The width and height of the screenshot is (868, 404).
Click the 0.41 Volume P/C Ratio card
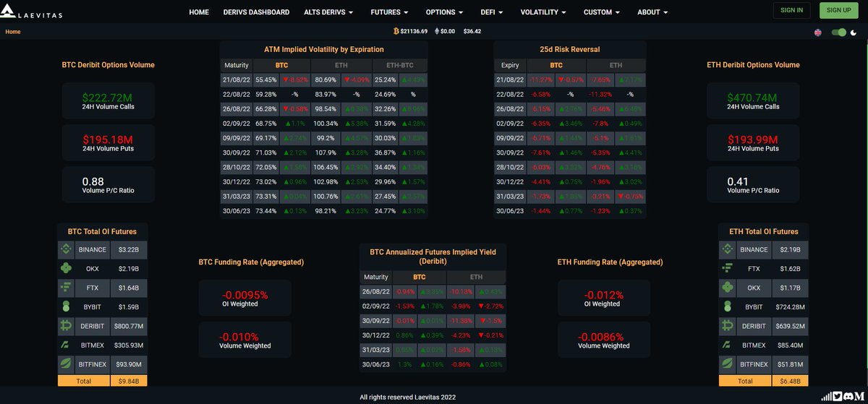pos(753,185)
